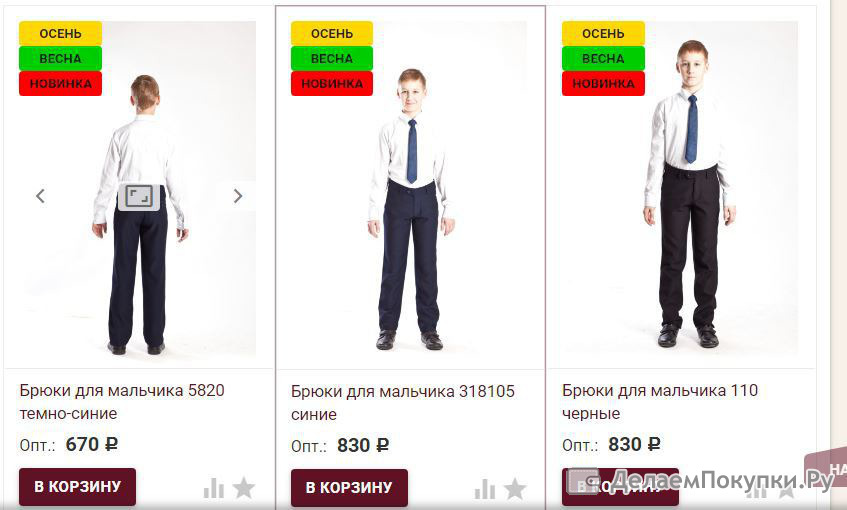The width and height of the screenshot is (847, 510).
Task: Open link Брюки для мальчика 318105 синие
Action: (403, 402)
